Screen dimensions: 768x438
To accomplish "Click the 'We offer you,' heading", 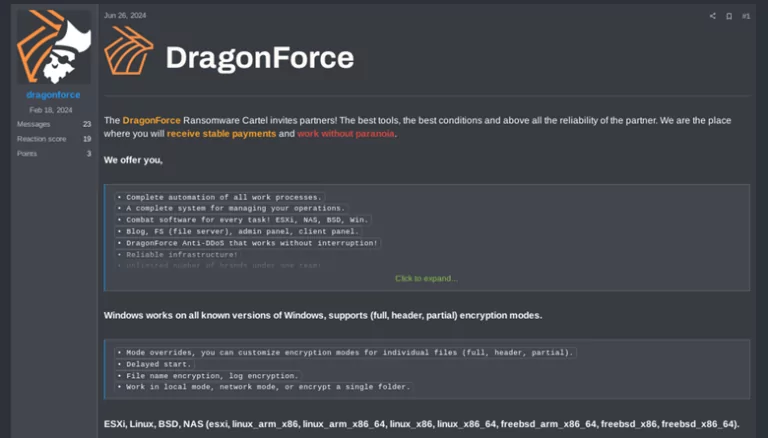I will (x=133, y=159).
